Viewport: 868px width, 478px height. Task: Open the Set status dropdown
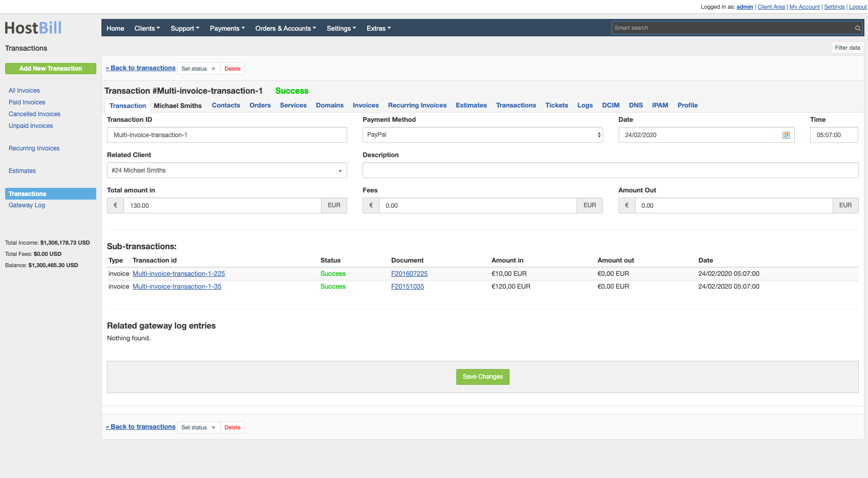coord(198,68)
